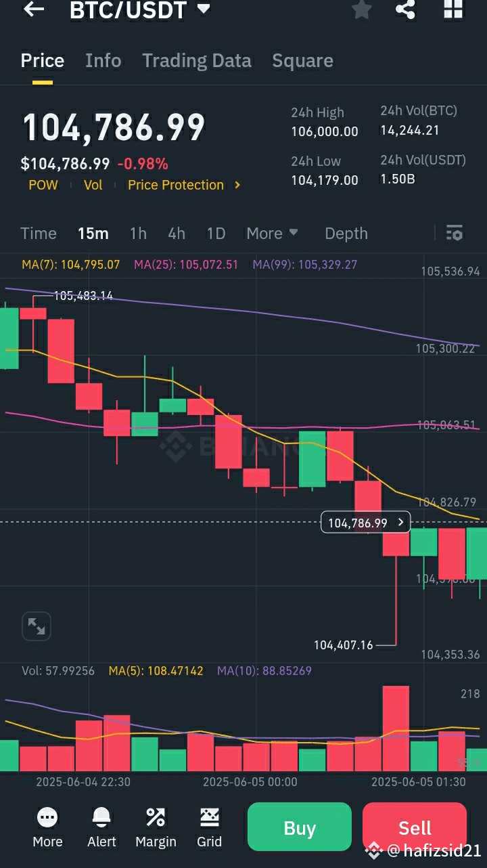Tap the 2025-06-05 01:30 time label
Viewport: 487px width, 868px height.
click(x=418, y=781)
